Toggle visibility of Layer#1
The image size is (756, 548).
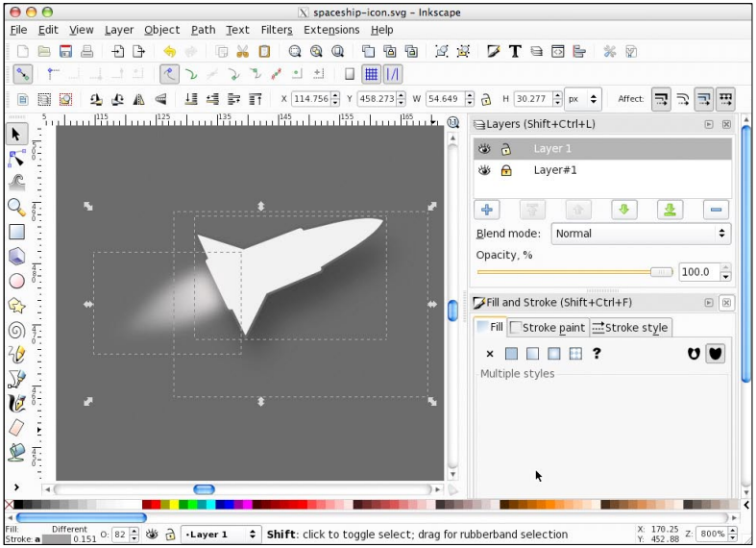click(x=484, y=170)
